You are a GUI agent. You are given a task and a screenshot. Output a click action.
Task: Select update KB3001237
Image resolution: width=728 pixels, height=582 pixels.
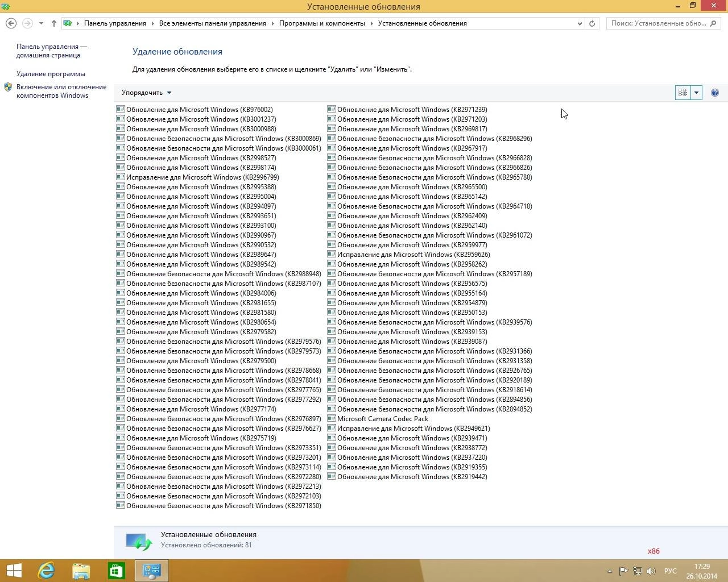tap(196, 119)
